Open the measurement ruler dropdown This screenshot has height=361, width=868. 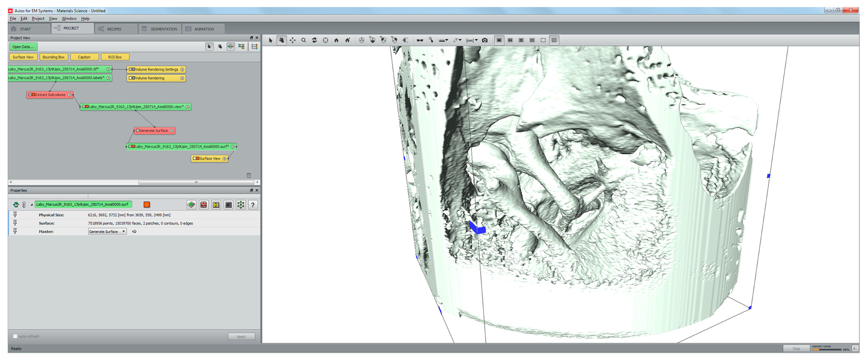(443, 40)
